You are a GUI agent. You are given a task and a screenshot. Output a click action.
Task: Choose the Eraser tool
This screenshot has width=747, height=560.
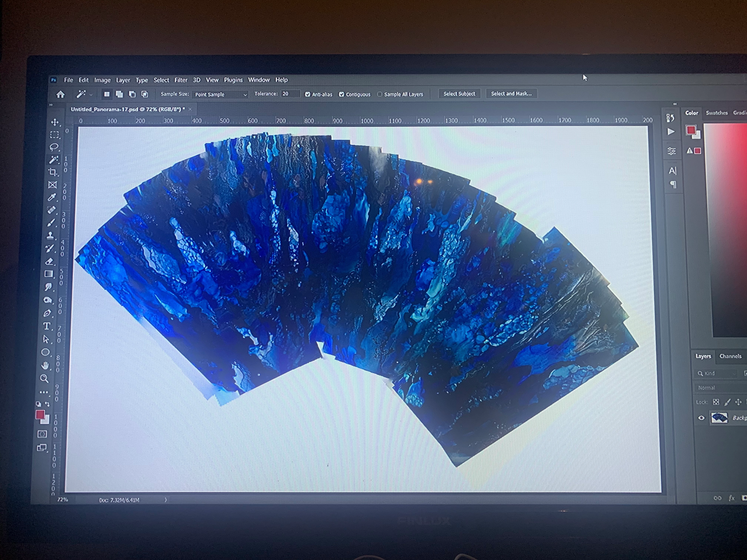49,261
